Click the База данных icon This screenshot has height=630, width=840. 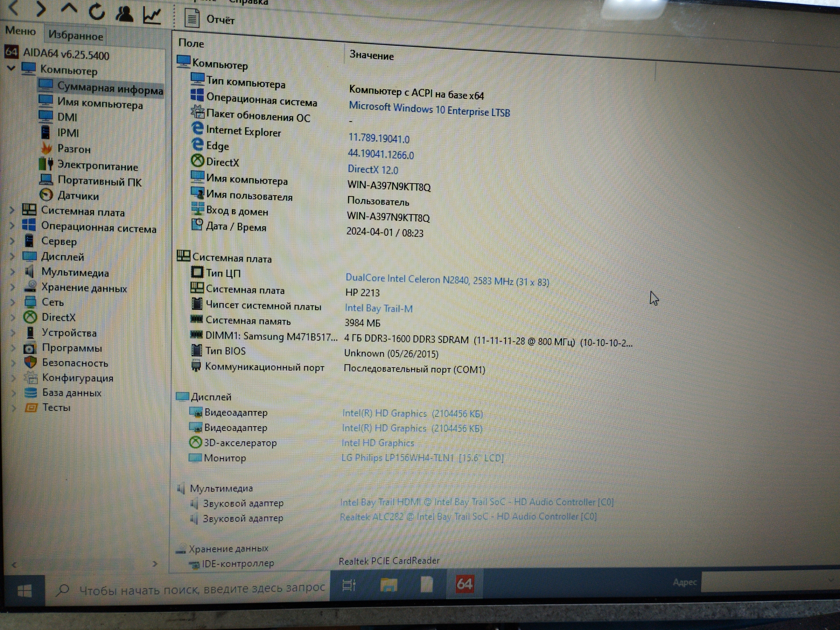pyautogui.click(x=31, y=392)
